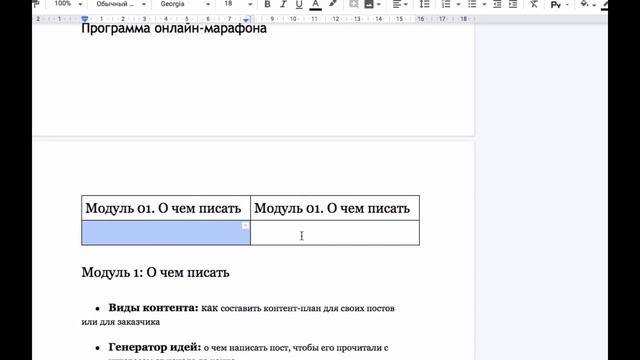Click the increase indent icon

[513, 4]
